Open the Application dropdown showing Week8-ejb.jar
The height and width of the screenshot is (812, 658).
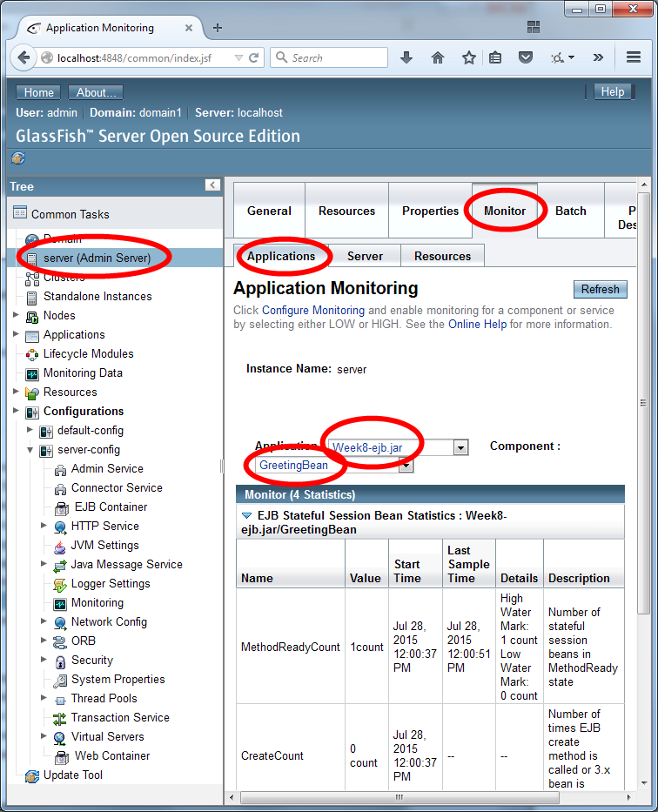pyautogui.click(x=460, y=447)
